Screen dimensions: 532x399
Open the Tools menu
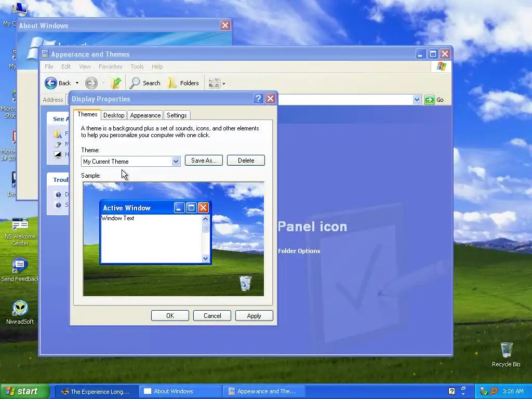point(137,66)
